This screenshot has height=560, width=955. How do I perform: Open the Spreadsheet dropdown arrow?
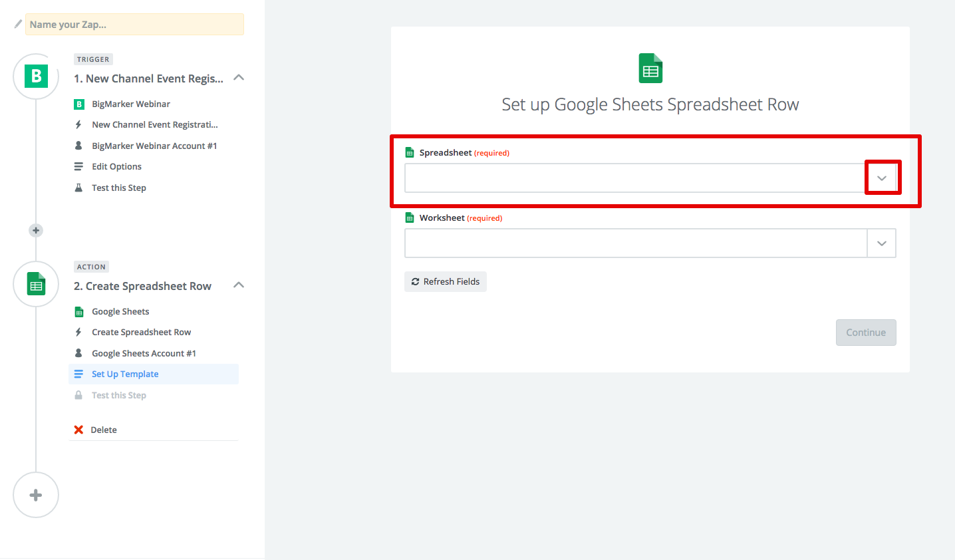click(x=882, y=178)
